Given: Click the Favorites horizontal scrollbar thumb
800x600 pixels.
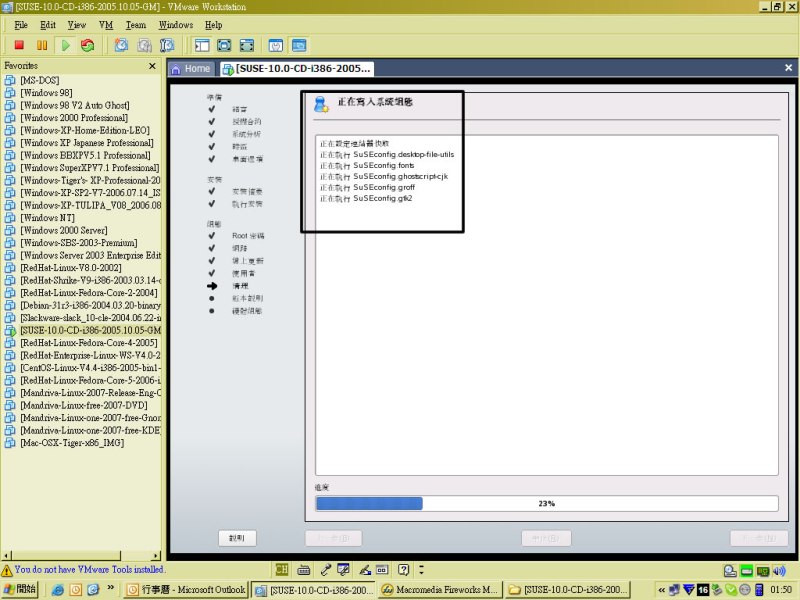Looking at the screenshot, I should pyautogui.click(x=66, y=556).
